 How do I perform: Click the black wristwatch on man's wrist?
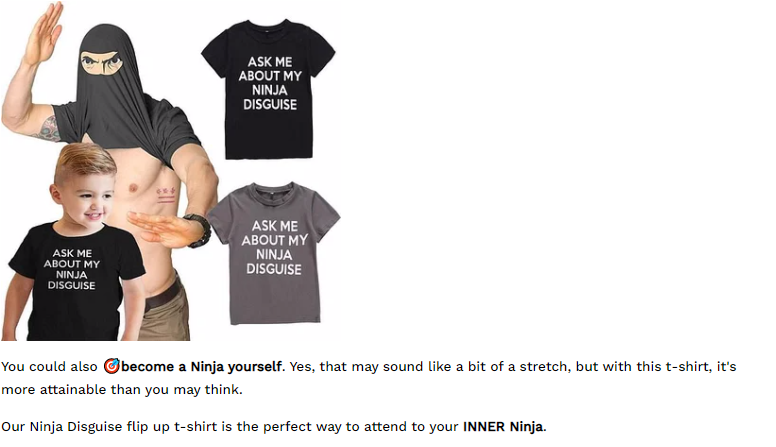point(199,230)
